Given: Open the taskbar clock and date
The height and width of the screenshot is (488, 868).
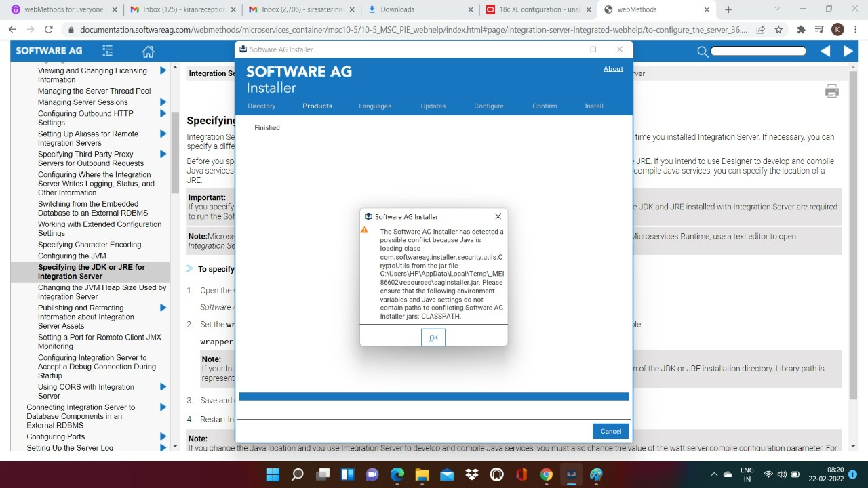Looking at the screenshot, I should click(x=835, y=474).
